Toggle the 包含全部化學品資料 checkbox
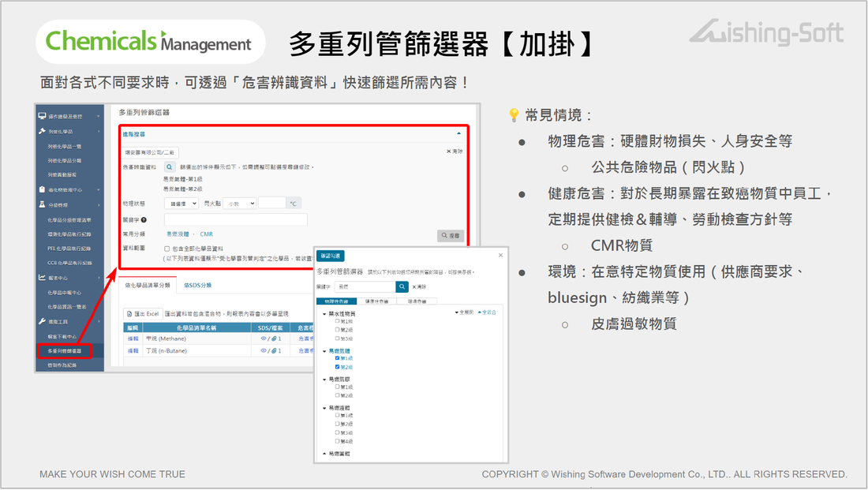 [x=166, y=249]
